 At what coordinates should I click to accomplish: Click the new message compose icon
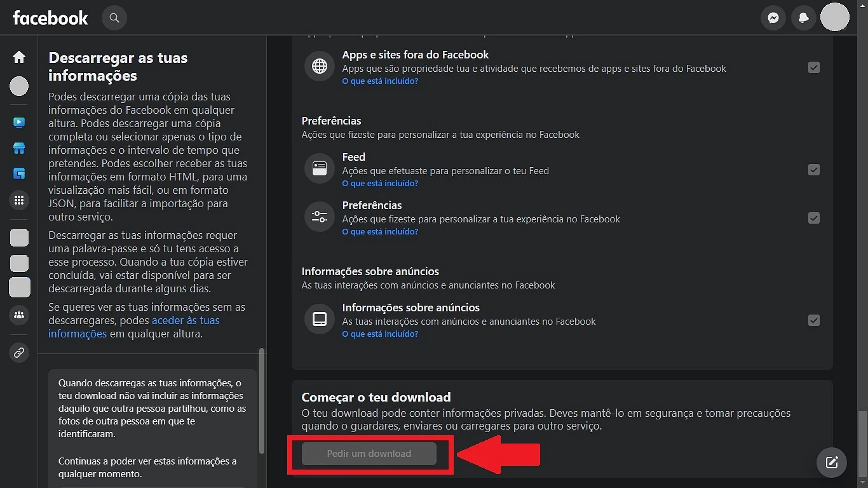pos(832,462)
